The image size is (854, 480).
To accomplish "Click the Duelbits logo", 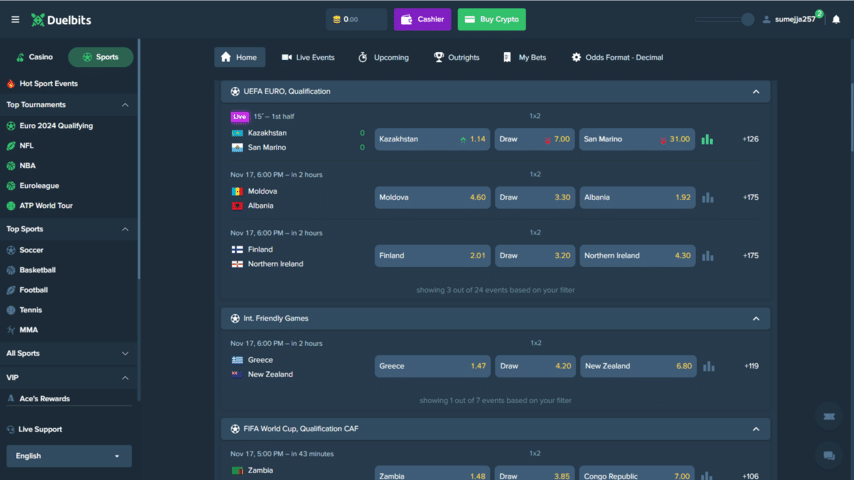I will pyautogui.click(x=61, y=20).
